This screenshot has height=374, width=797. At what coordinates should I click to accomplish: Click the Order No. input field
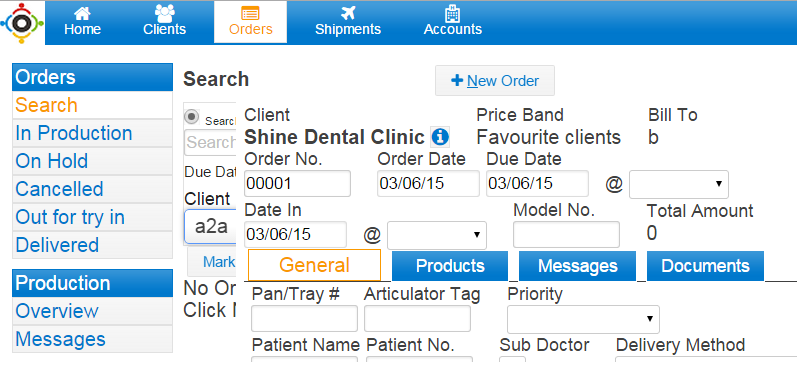(297, 183)
